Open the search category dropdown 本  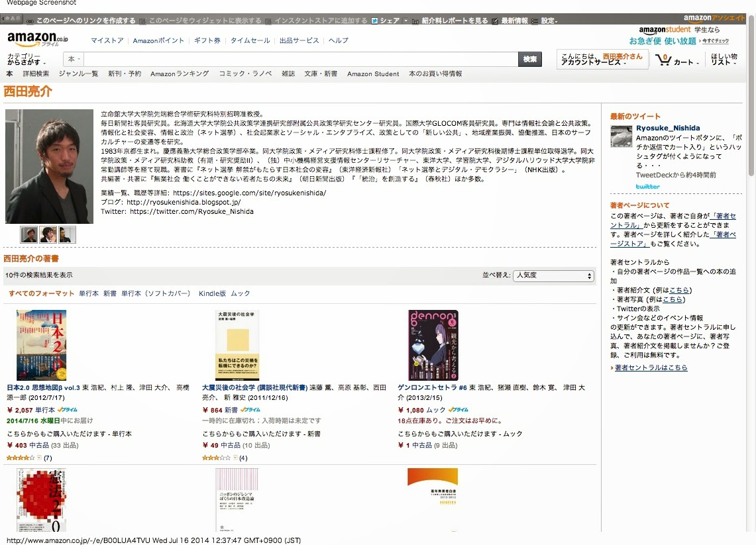tap(74, 60)
